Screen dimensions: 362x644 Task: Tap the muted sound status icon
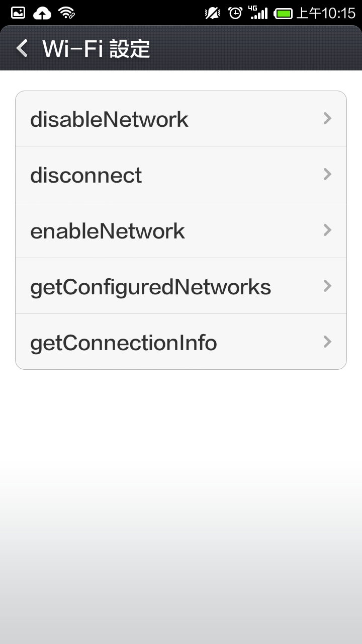click(213, 13)
